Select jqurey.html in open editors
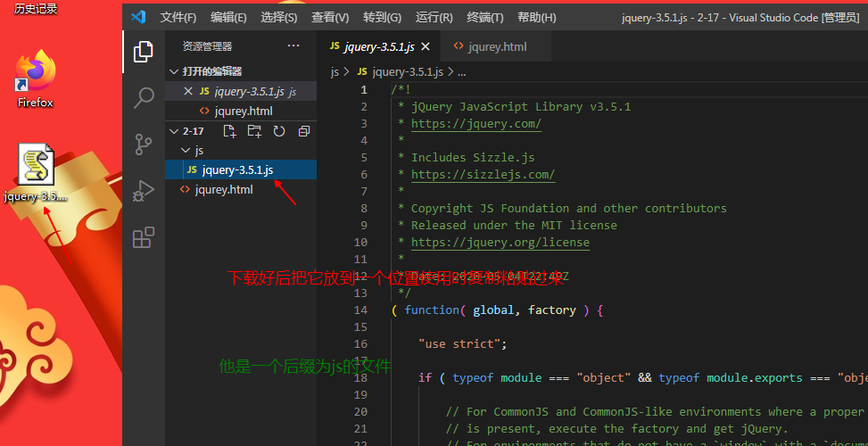Image resolution: width=868 pixels, height=446 pixels. coord(241,111)
